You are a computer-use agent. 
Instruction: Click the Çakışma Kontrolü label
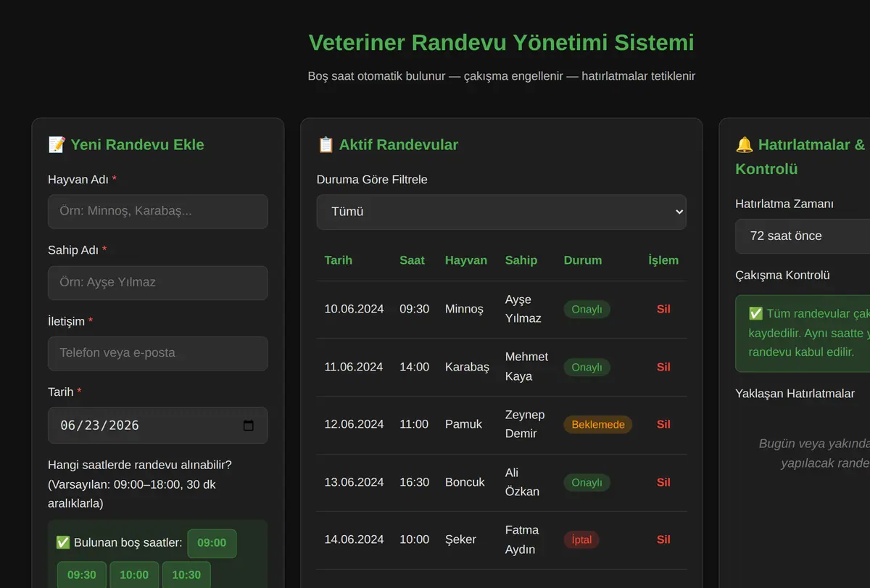pyautogui.click(x=782, y=276)
